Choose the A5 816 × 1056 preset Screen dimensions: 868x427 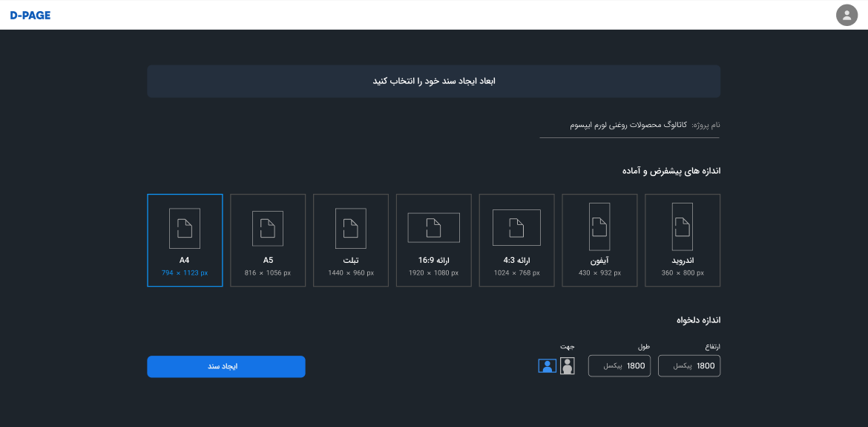[268, 240]
